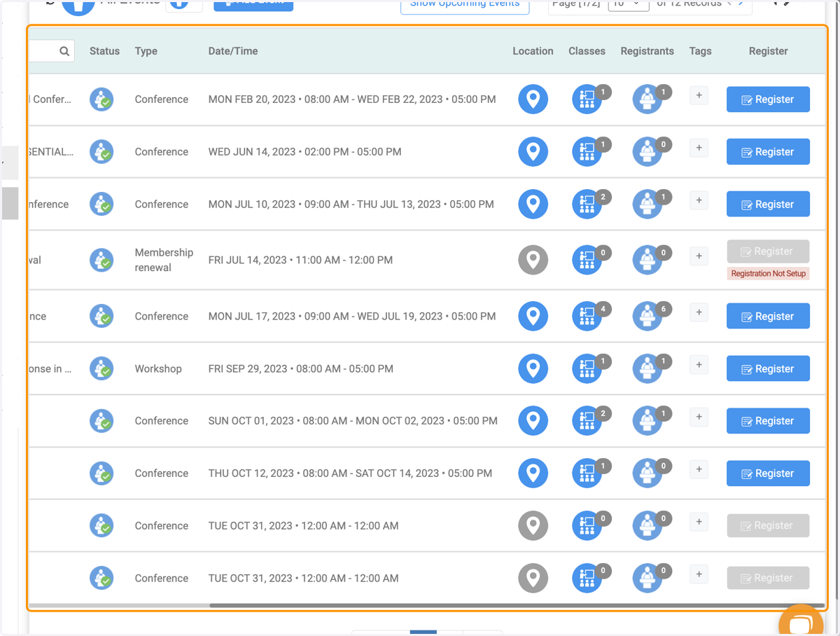Click disabled Register button for Membership renewal
Viewport: 840px width, 636px height.
pyautogui.click(x=768, y=251)
